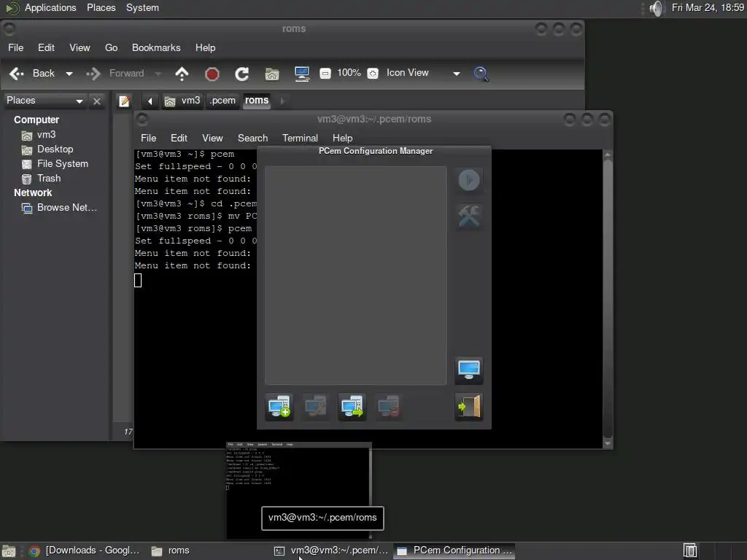Click the red stop loading icon
The width and height of the screenshot is (747, 560).
tap(212, 74)
